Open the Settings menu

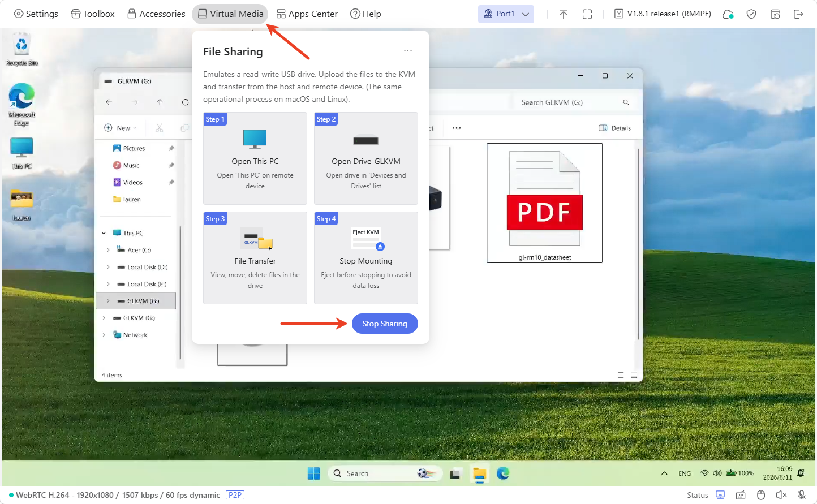coord(36,14)
